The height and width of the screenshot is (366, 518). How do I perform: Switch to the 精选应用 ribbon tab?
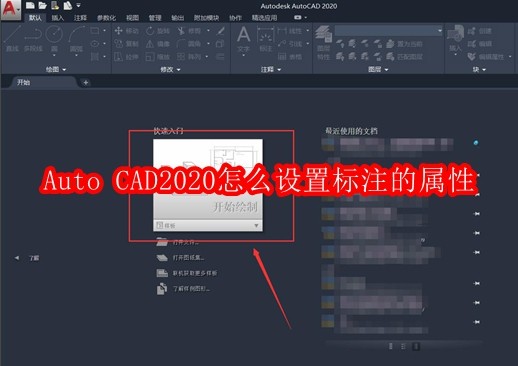(x=264, y=18)
